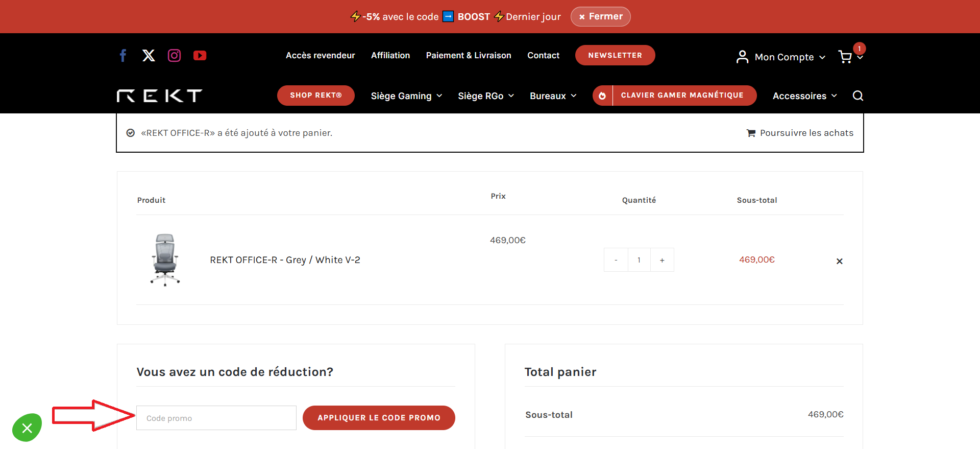The image size is (980, 449).
Task: Dismiss the green round close widget
Action: (27, 428)
